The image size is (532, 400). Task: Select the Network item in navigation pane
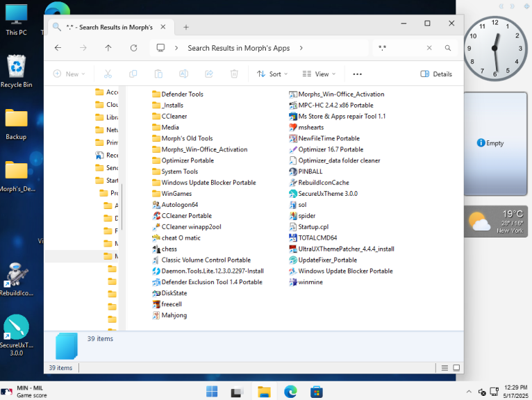(106, 130)
